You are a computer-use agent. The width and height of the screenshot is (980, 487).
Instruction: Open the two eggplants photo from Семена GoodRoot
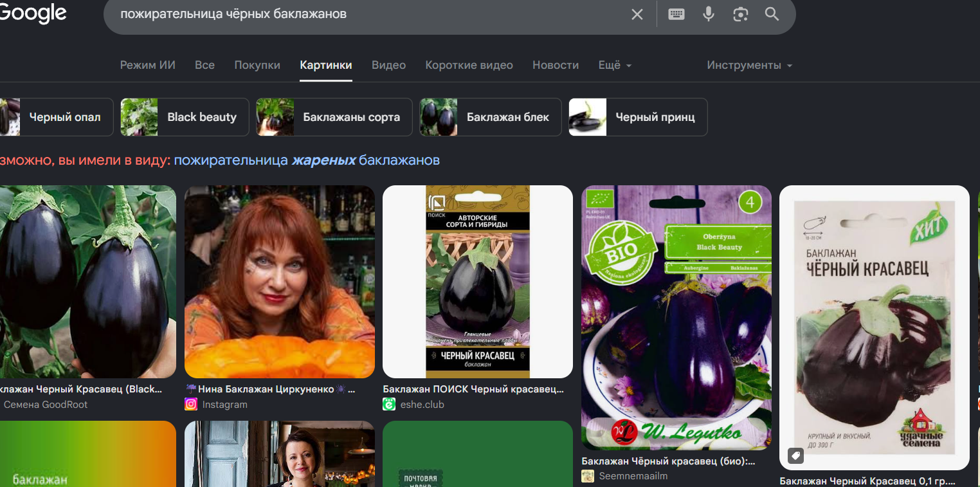[x=88, y=282]
